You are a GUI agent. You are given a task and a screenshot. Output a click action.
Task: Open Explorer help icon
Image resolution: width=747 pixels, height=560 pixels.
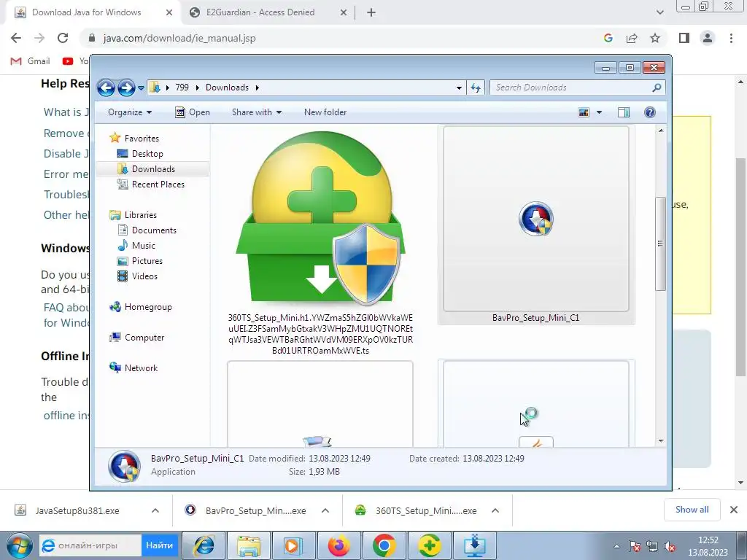coord(650,112)
